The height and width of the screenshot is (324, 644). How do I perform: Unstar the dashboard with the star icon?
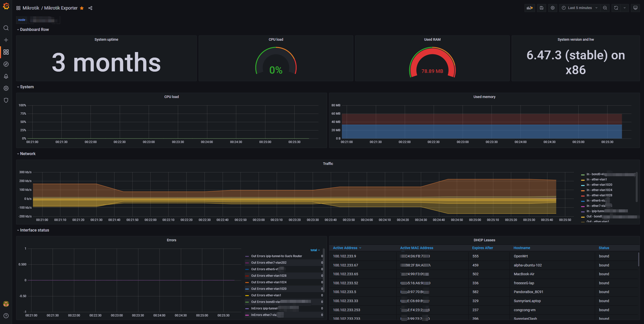click(82, 8)
